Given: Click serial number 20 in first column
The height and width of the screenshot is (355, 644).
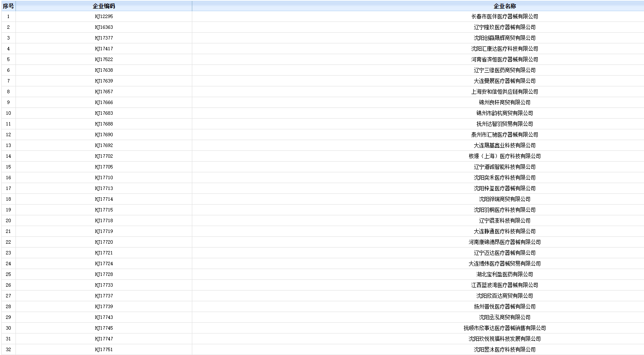Looking at the screenshot, I should 8,220.
